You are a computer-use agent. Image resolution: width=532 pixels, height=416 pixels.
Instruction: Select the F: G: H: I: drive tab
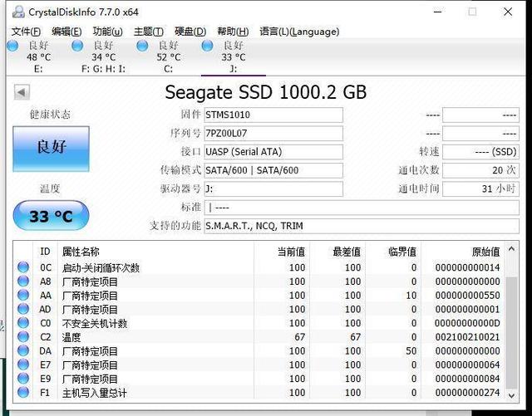(x=103, y=57)
